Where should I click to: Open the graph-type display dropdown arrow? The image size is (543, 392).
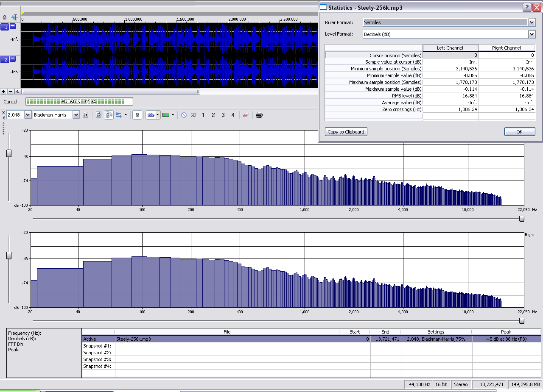158,115
